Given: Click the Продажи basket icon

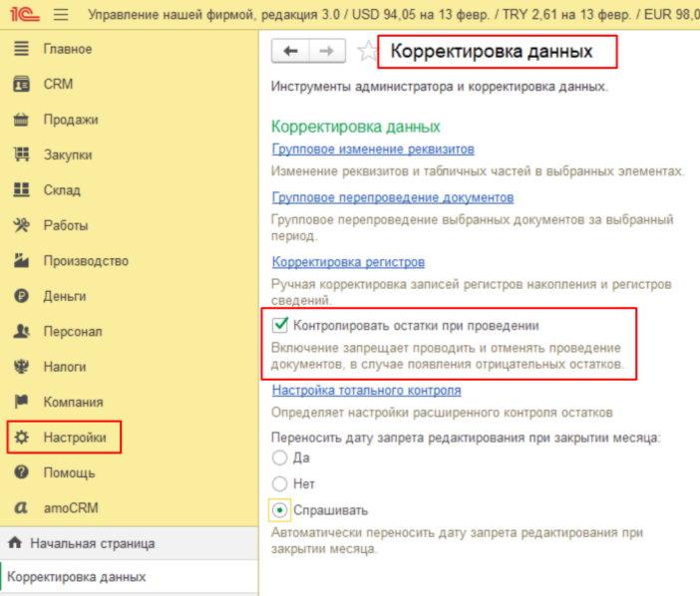Looking at the screenshot, I should [20, 120].
